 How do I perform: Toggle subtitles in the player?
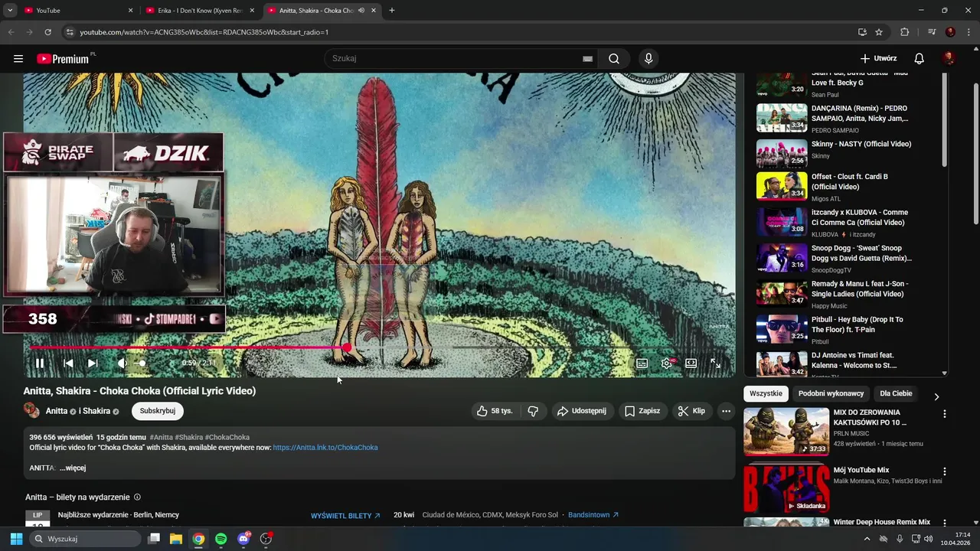point(642,364)
